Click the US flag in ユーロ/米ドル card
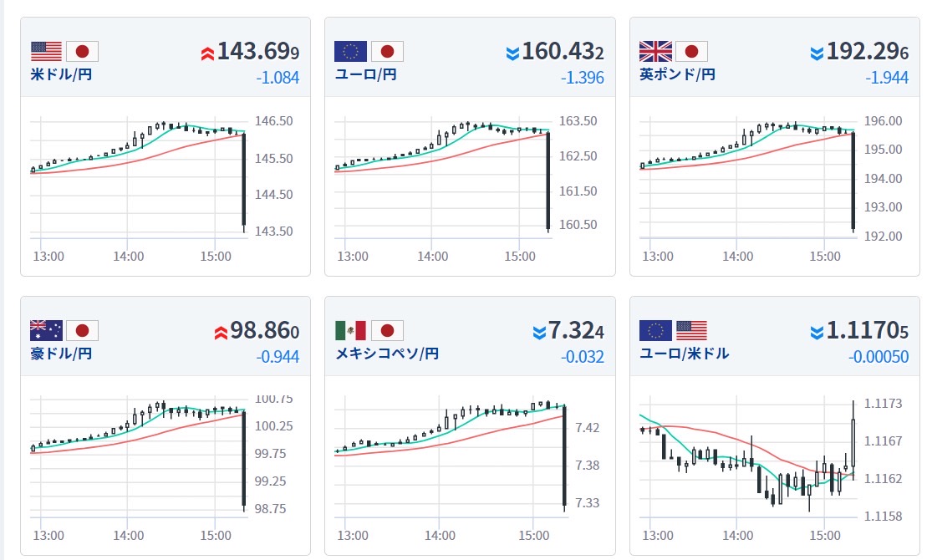Viewport: 932px width, 560px height. [x=691, y=330]
